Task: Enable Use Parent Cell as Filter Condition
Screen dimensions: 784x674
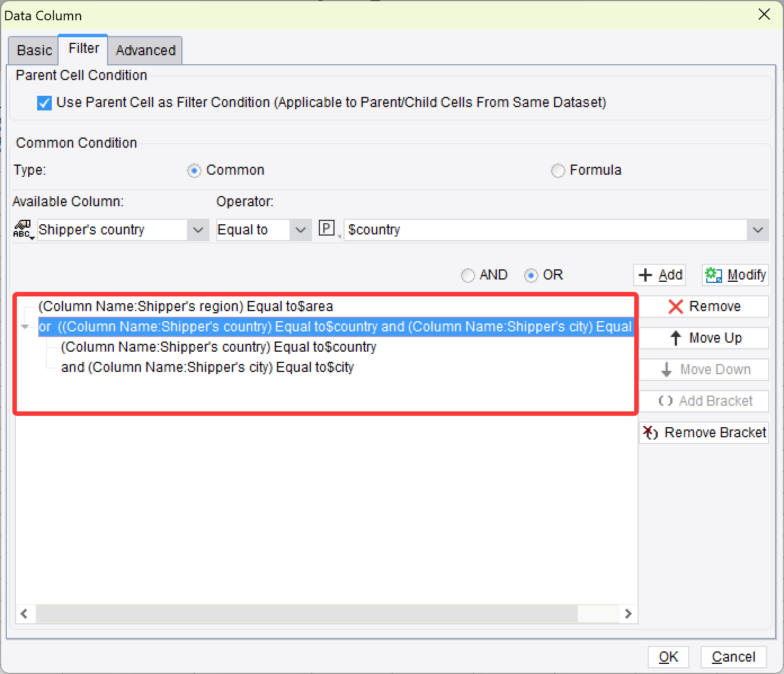Action: [x=44, y=103]
